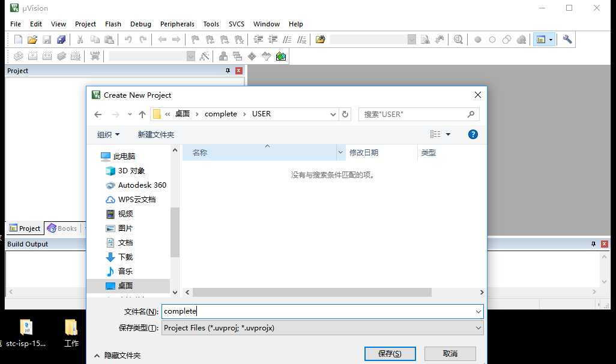Click the Translate file toolbar icon
This screenshot has height=364, width=616.
[18, 56]
